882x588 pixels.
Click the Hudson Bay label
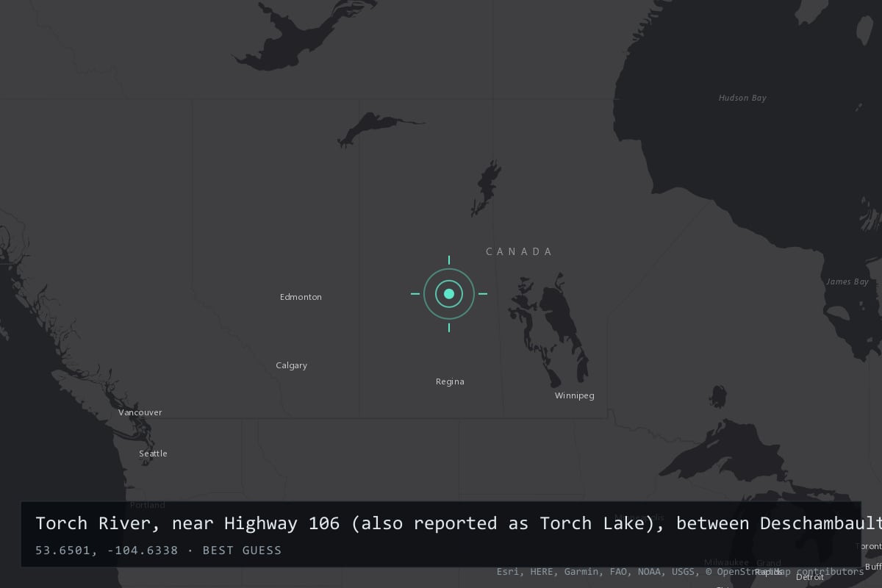click(x=742, y=98)
